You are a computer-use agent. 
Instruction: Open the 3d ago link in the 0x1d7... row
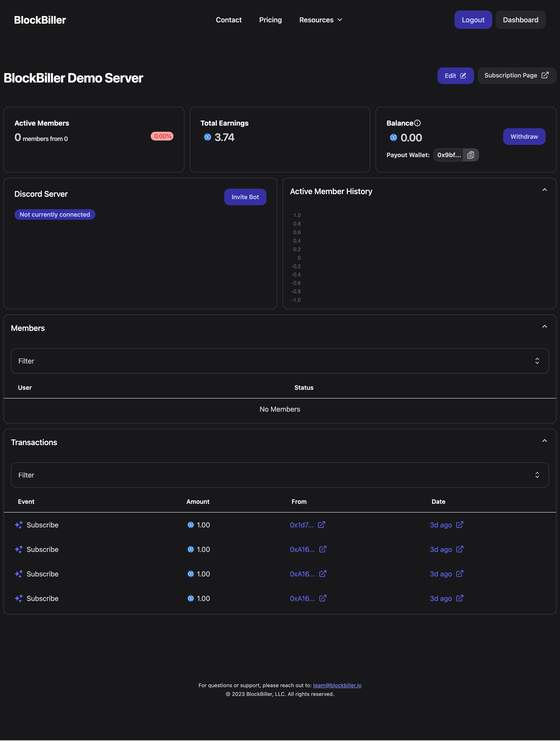441,525
